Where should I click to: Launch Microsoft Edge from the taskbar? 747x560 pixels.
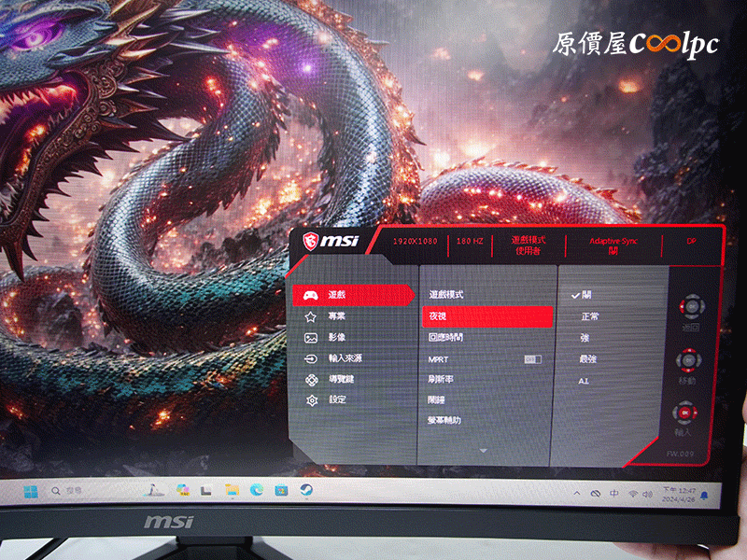[257, 490]
